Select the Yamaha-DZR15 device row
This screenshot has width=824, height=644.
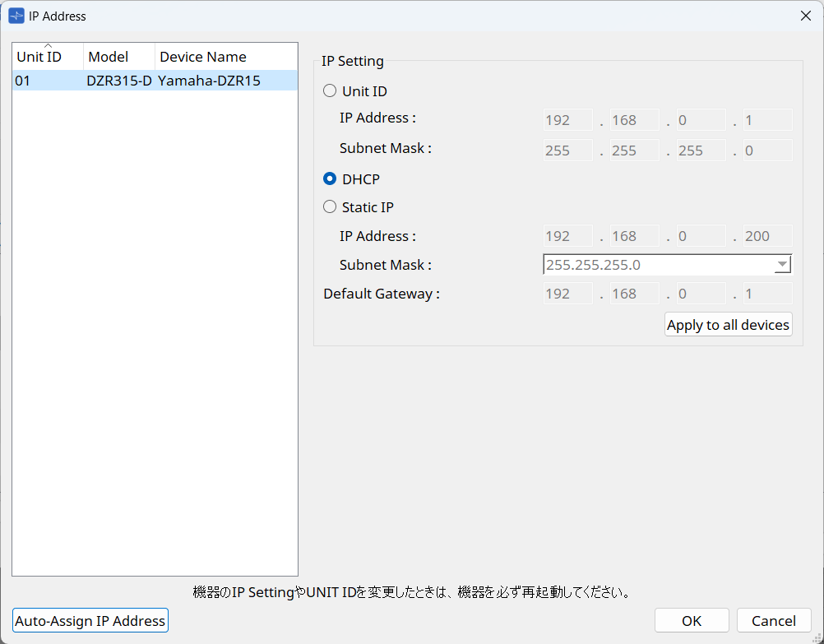coord(155,81)
